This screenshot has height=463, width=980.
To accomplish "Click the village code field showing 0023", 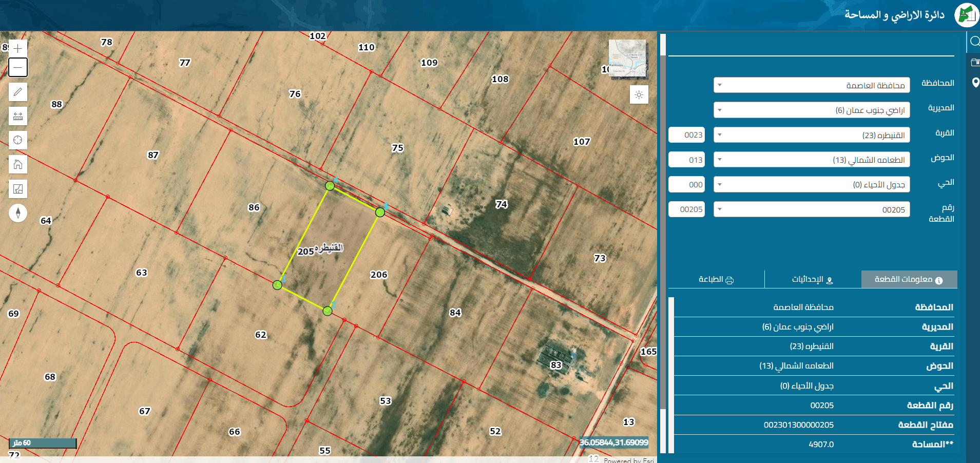I will tap(686, 135).
